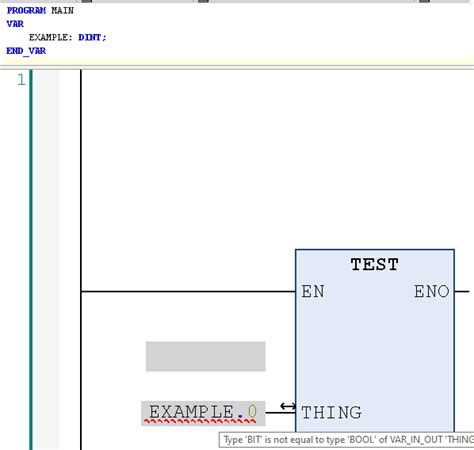Select network number 1 in the margin
Screen dimensions: 474x450
tap(21, 80)
